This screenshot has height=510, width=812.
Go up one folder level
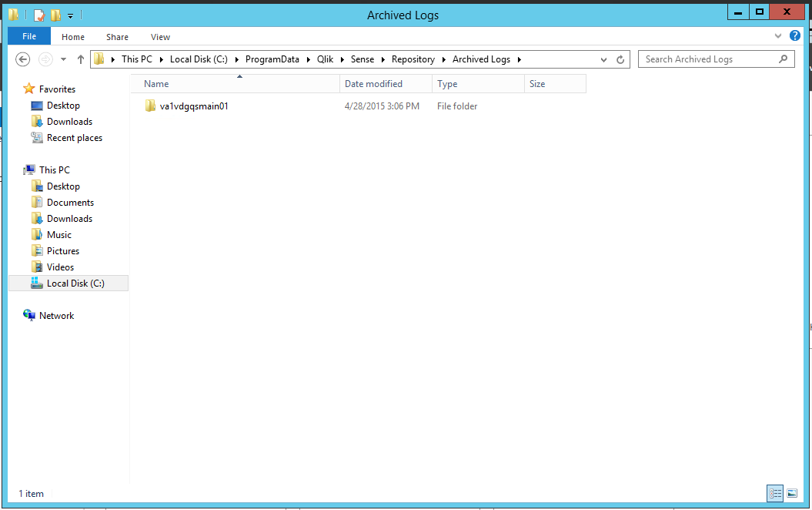(80, 59)
